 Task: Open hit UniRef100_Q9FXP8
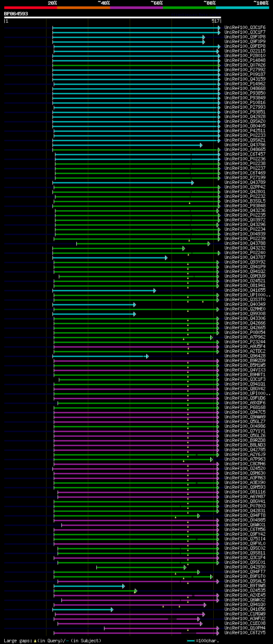pos(245,37)
